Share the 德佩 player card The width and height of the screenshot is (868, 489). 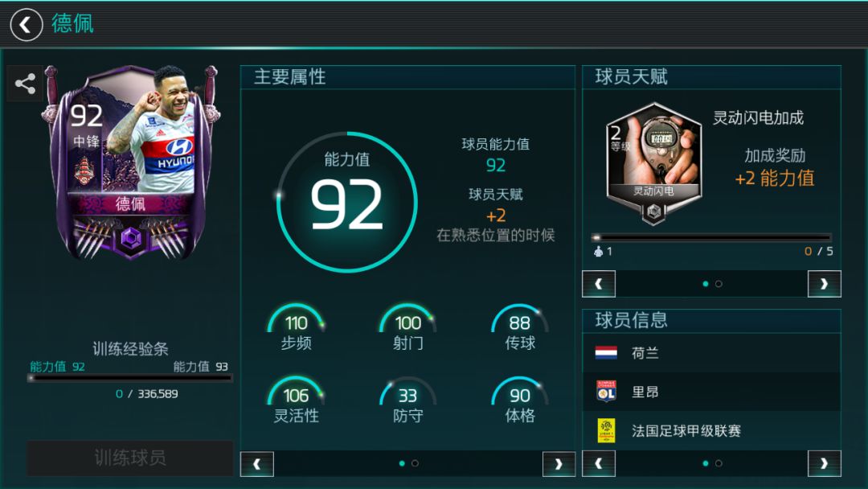(x=25, y=84)
